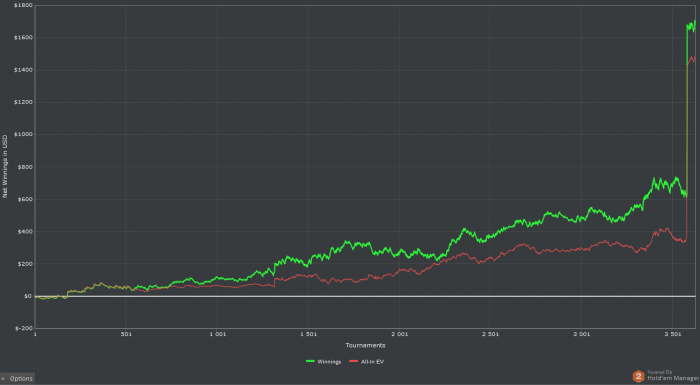Click the 501 x-axis label
Image resolution: width=700 pixels, height=385 pixels.
[x=126, y=334]
